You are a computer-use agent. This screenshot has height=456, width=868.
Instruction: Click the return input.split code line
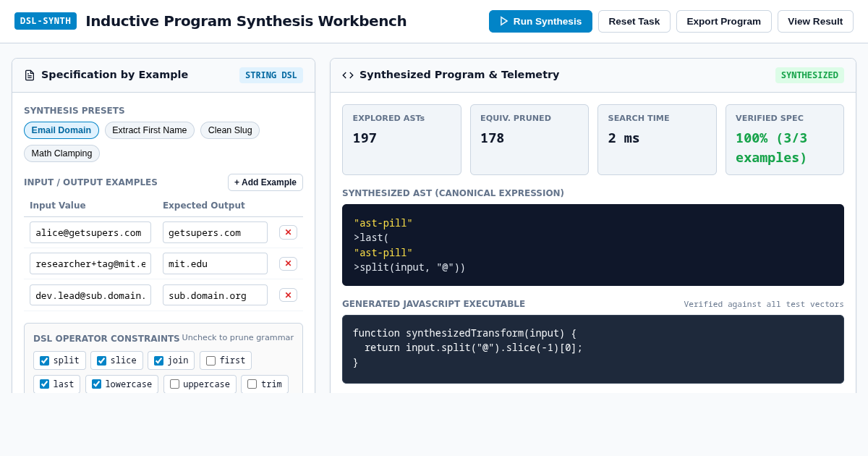(x=473, y=347)
